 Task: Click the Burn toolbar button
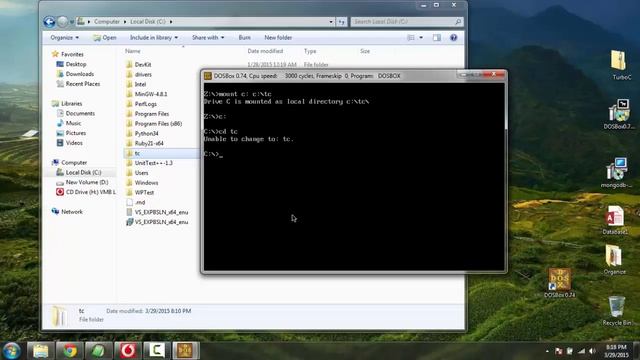[244, 38]
